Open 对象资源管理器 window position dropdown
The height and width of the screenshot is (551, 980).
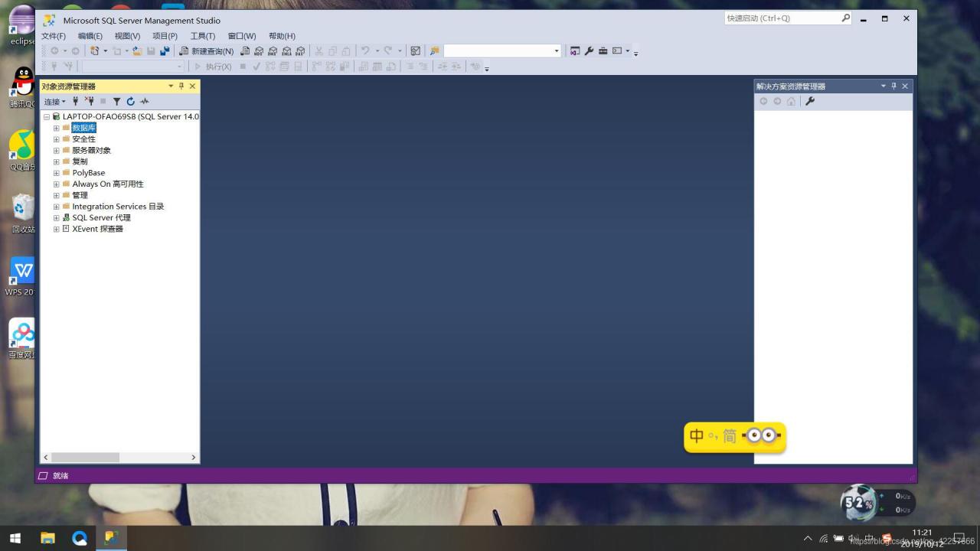pos(171,86)
